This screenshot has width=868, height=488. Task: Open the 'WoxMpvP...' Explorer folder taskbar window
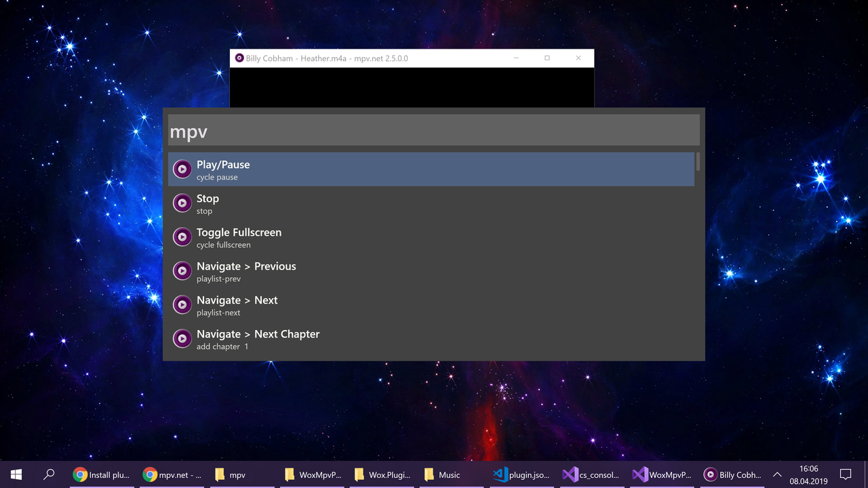[x=311, y=474]
